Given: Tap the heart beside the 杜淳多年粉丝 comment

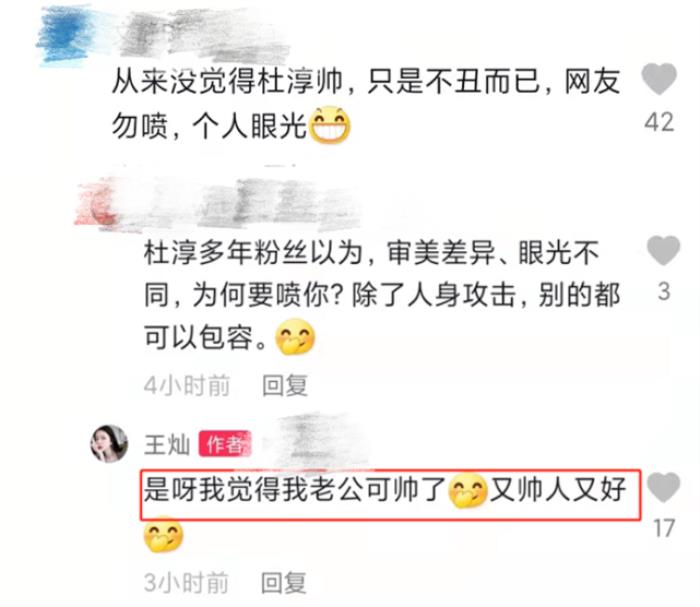Looking at the screenshot, I should coord(663,250).
